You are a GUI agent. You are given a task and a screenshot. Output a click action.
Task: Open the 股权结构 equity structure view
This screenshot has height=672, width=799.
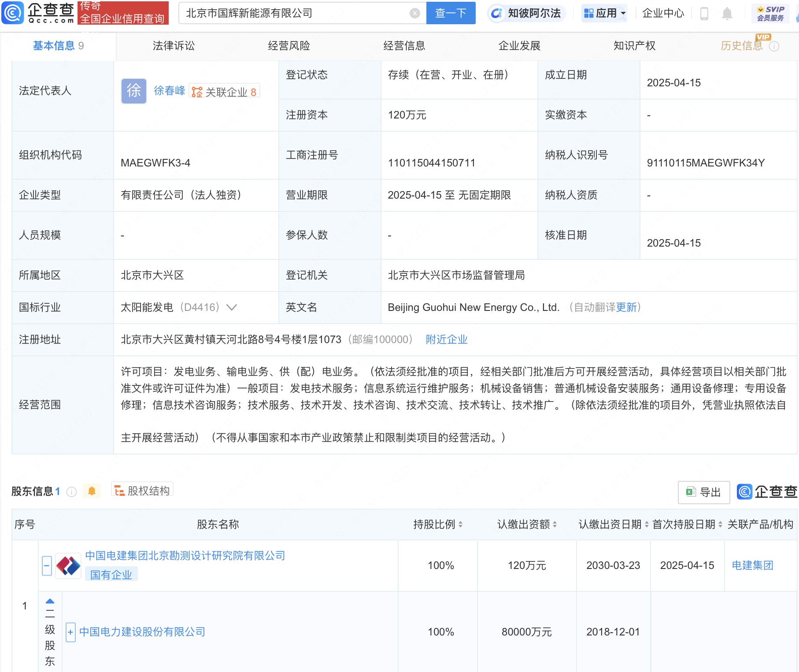point(142,490)
